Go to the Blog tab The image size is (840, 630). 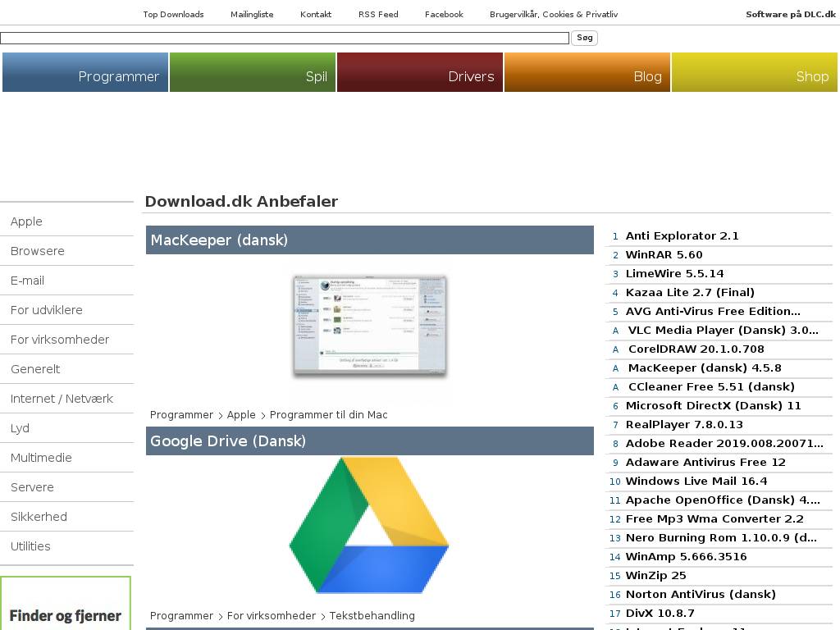click(x=587, y=73)
